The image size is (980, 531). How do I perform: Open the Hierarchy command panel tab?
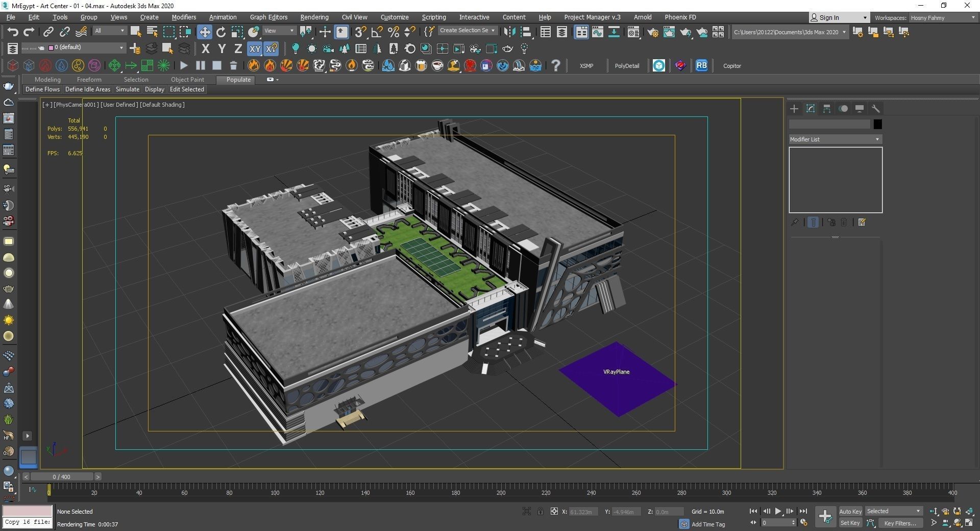(x=827, y=109)
